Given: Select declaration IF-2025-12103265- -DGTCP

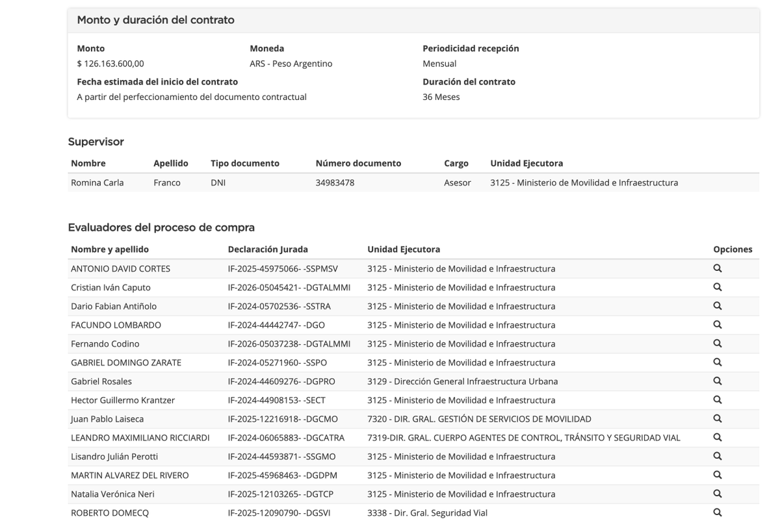Looking at the screenshot, I should click(282, 494).
